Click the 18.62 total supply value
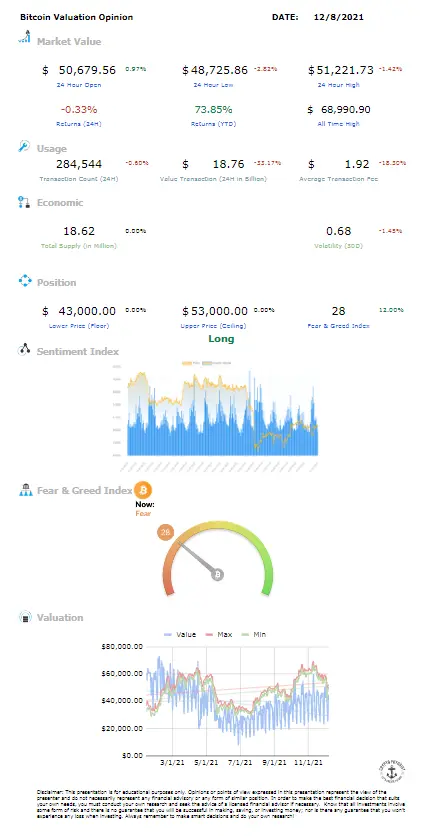Image resolution: width=426 pixels, height=838 pixels. [x=79, y=231]
